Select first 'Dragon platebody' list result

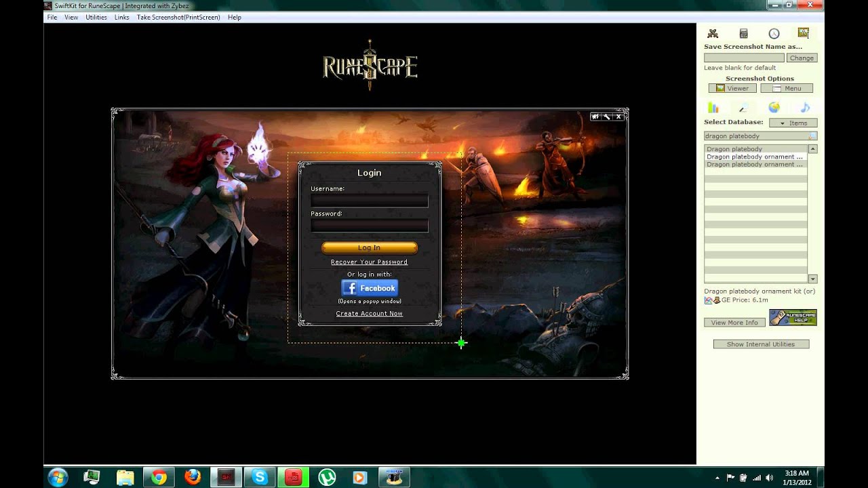756,149
